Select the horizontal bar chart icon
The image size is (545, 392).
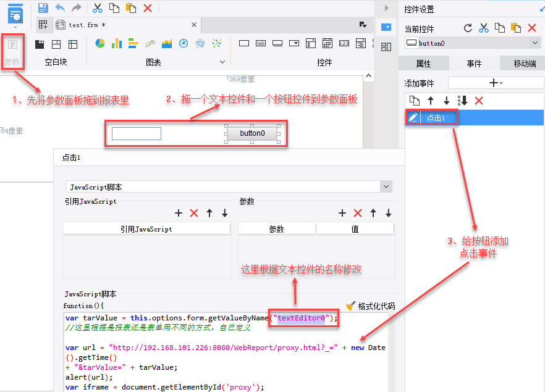pos(133,43)
